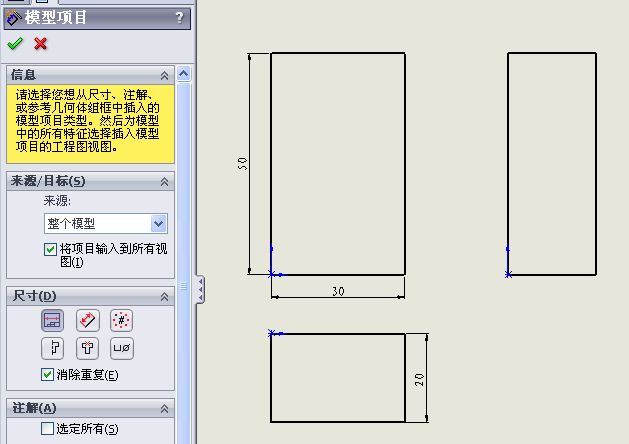Select the 30 dimension in drawing
629x444 pixels.
pyautogui.click(x=338, y=291)
